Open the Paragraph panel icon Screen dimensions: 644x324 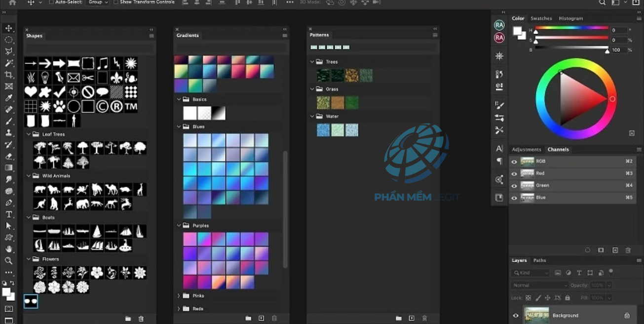pyautogui.click(x=499, y=161)
